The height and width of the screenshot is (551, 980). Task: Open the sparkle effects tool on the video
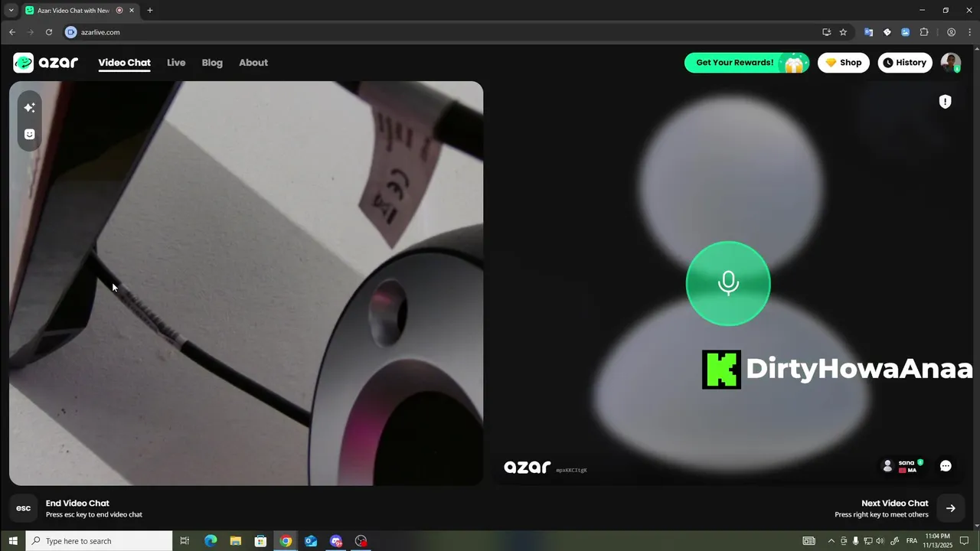pos(29,108)
